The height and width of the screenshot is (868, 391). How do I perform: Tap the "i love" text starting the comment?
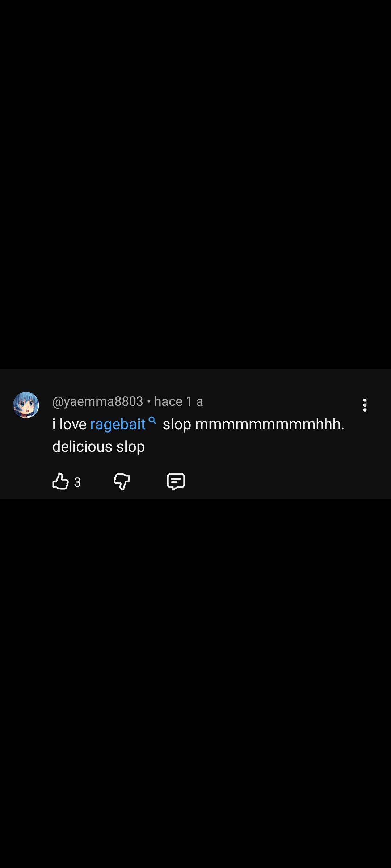pyautogui.click(x=69, y=424)
